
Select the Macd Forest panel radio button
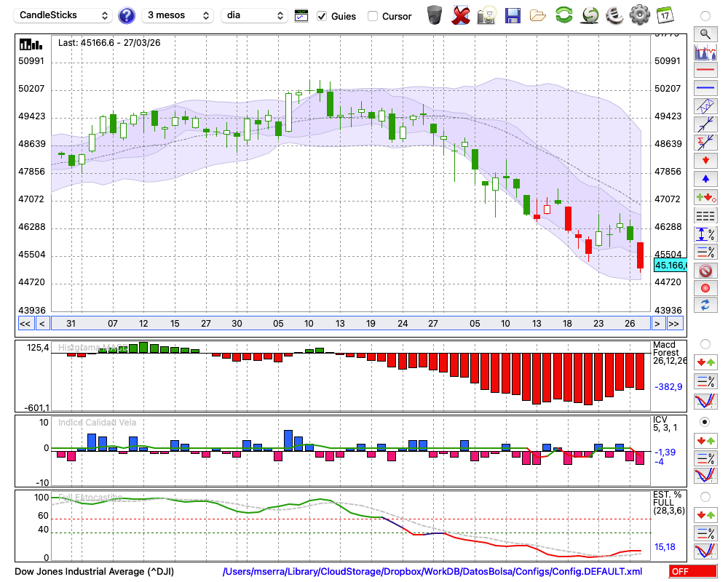705,343
